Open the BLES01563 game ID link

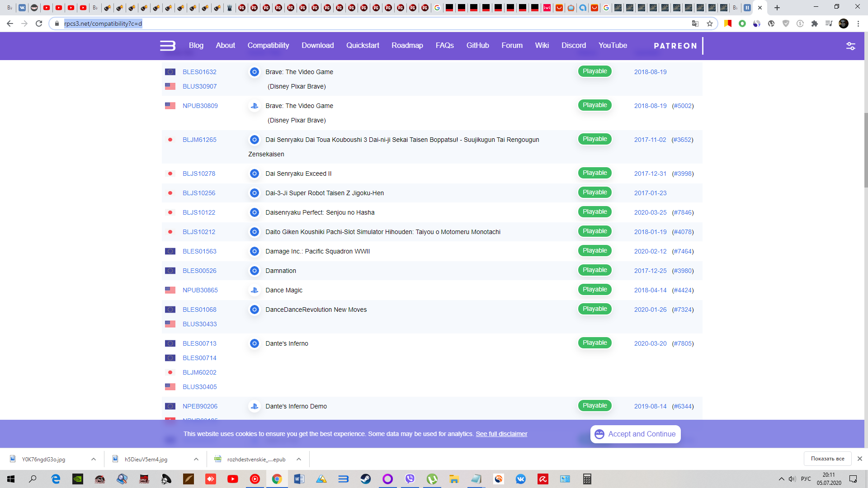(199, 251)
